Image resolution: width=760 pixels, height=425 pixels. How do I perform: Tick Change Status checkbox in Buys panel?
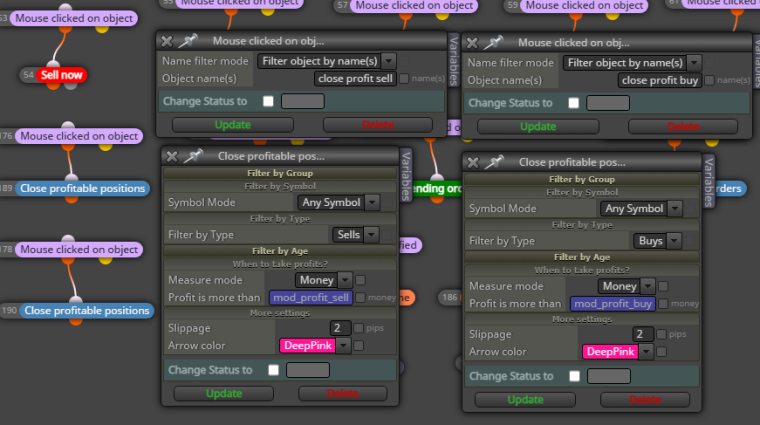574,376
